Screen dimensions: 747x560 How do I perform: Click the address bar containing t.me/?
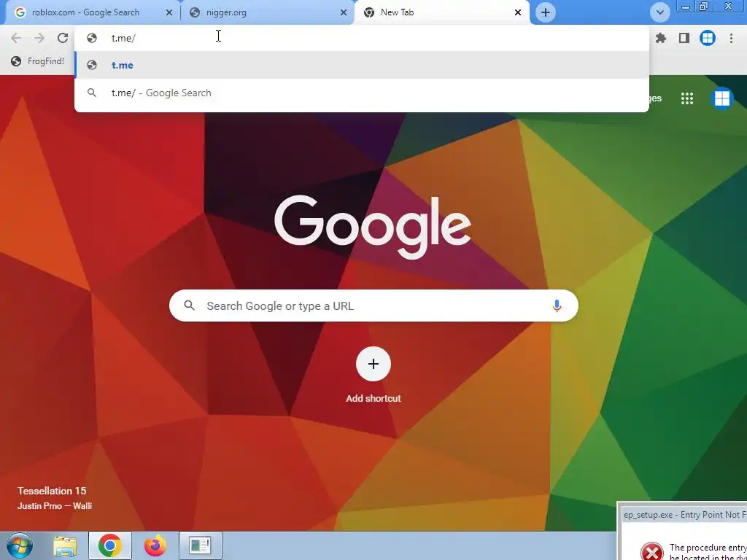tap(362, 38)
